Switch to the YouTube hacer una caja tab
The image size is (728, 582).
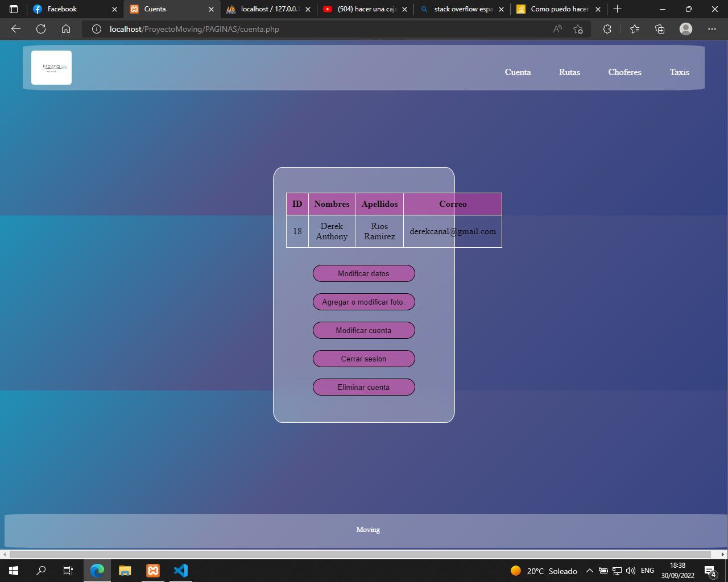(x=365, y=9)
